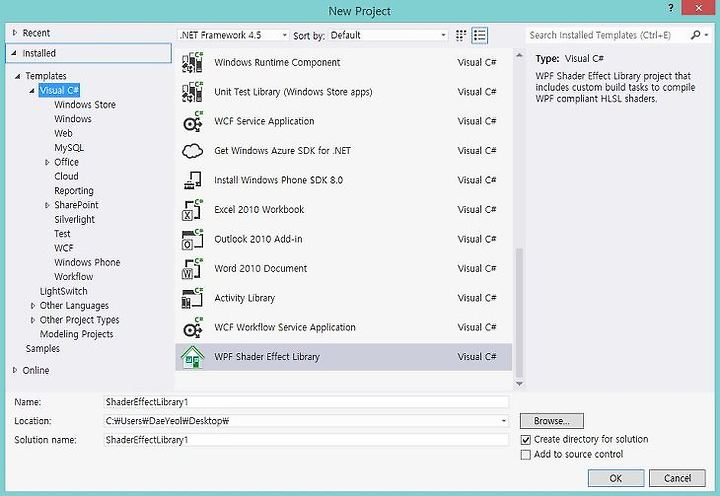Click the Outlook 2010 Add-in icon

(192, 239)
